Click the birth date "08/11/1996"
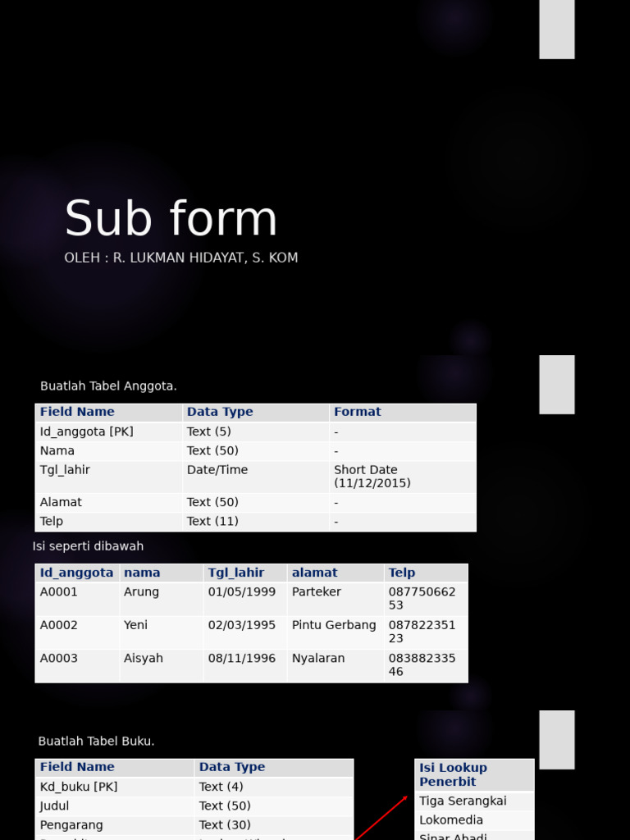The width and height of the screenshot is (630, 840). point(242,659)
